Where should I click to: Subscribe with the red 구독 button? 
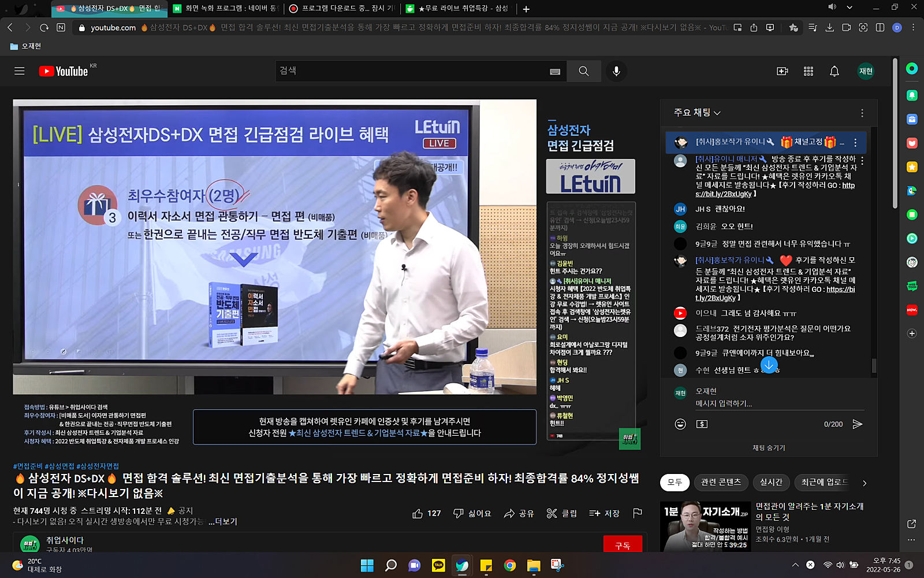622,545
